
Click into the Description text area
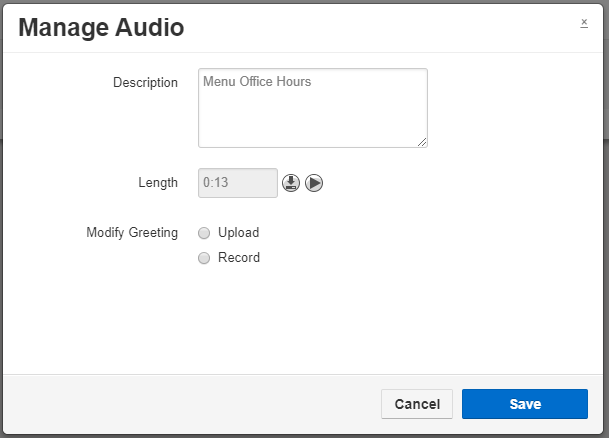[x=312, y=108]
